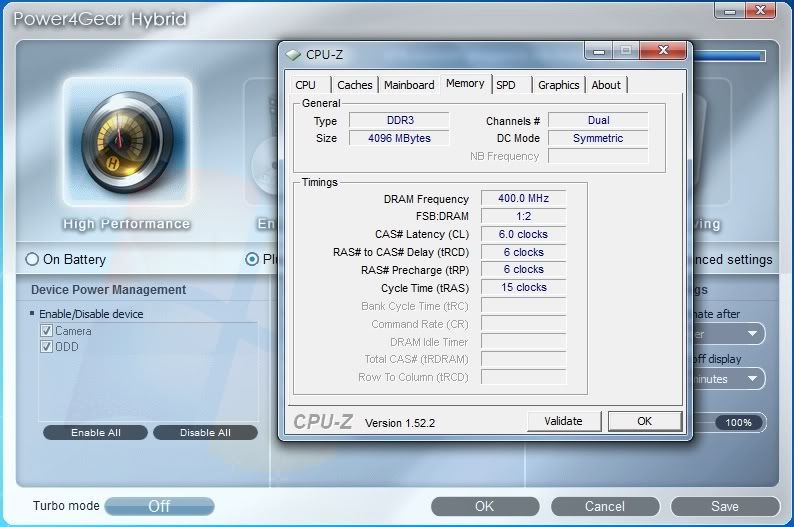Click the 'Command Rate (CR)' label
Viewport: 794px width, 527px height.
(x=420, y=324)
